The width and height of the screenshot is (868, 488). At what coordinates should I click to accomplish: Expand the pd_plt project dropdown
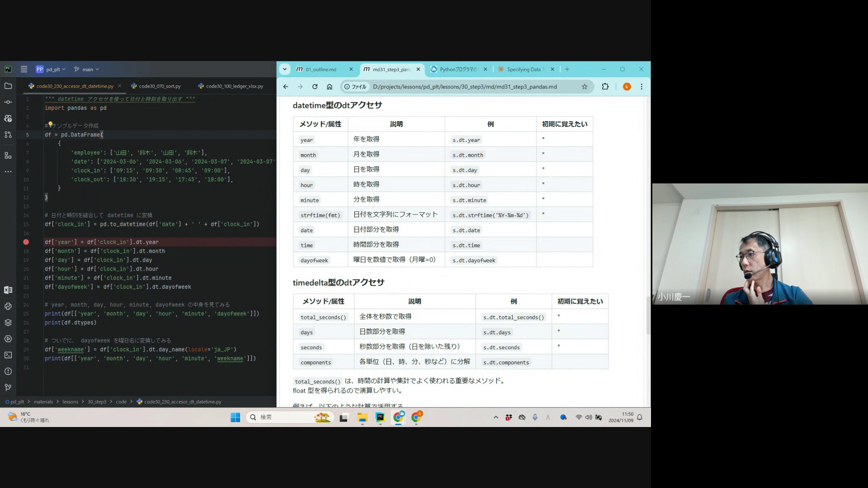(56, 69)
